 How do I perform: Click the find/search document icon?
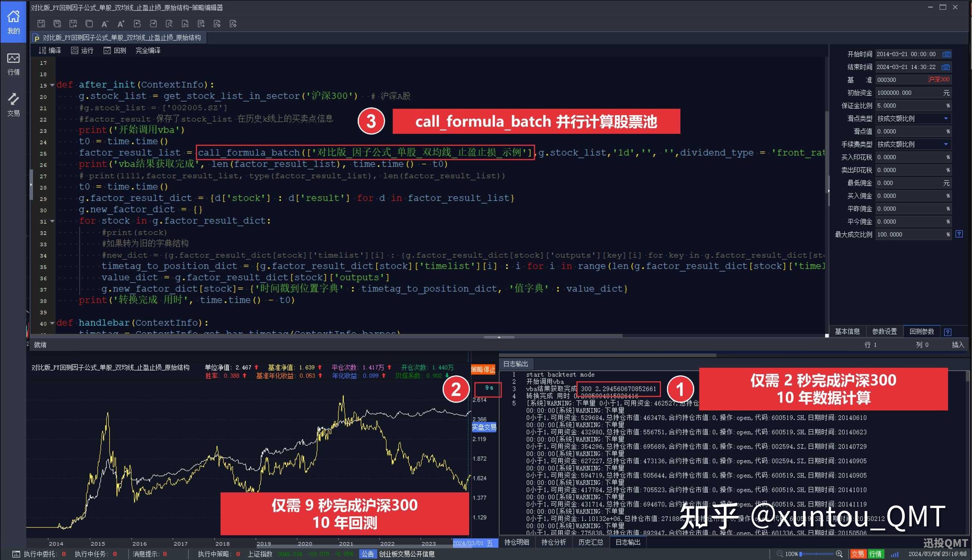[169, 24]
